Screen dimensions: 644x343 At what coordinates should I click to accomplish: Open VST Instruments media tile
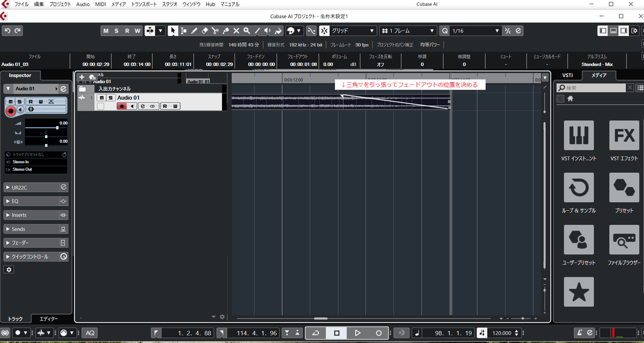(x=579, y=135)
